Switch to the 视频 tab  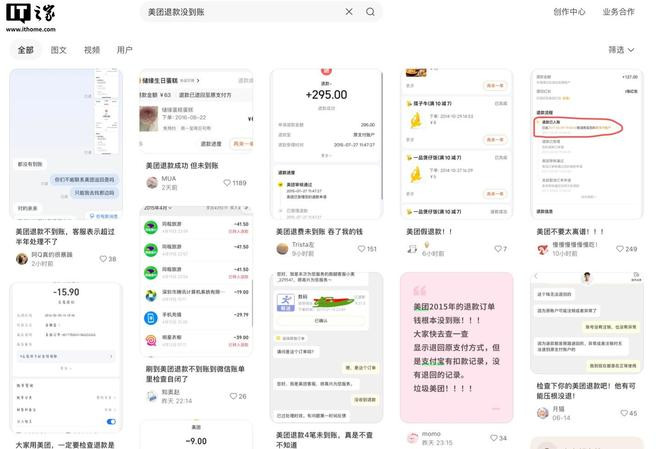pos(92,50)
